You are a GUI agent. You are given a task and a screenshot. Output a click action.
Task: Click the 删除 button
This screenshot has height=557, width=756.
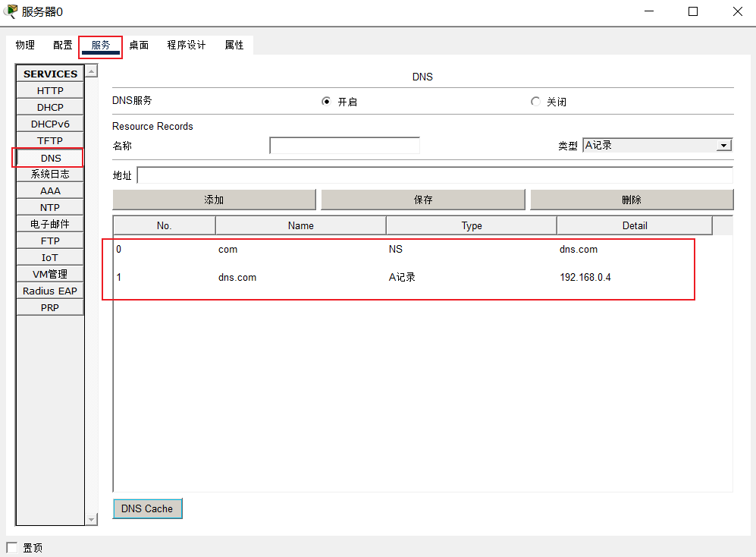[632, 200]
